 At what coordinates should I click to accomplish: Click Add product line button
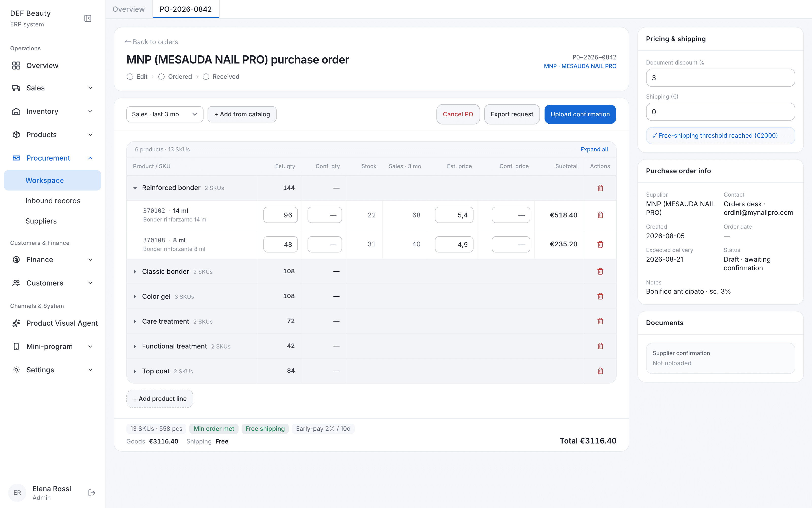160,399
